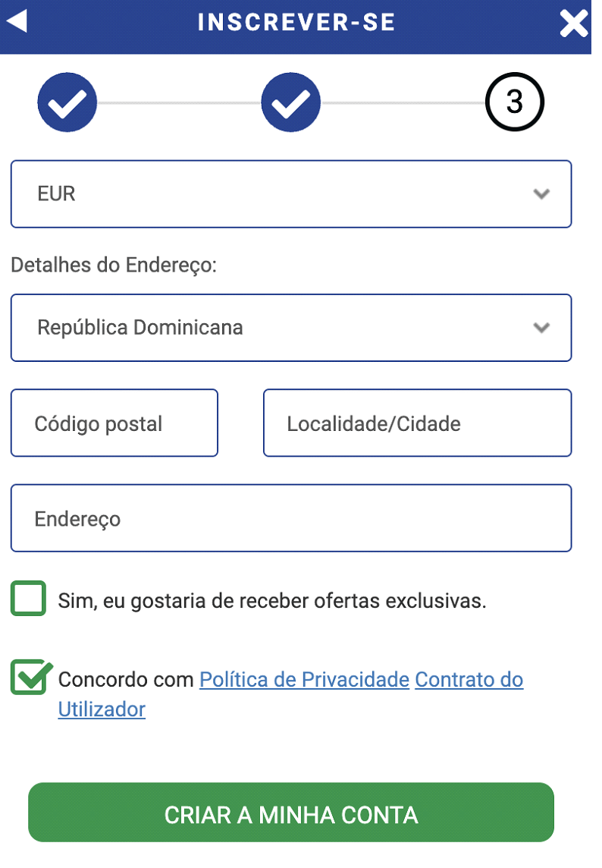This screenshot has height=868, width=602.
Task: Select the step 3 circle indicator
Action: pos(515,102)
